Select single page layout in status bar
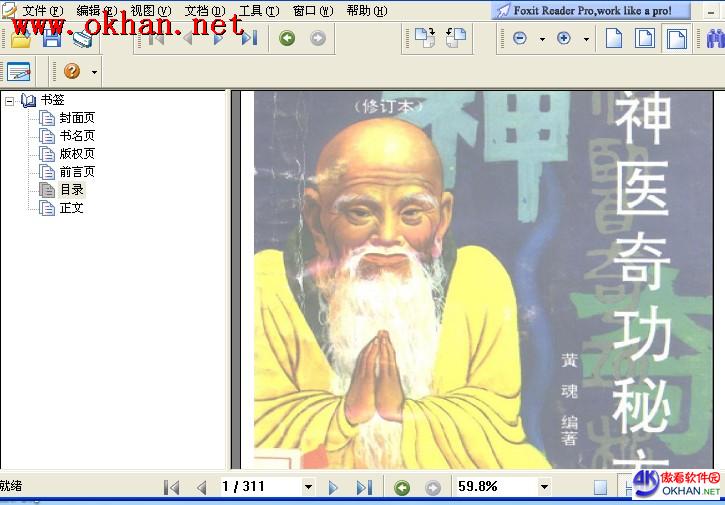The image size is (725, 505). (600, 487)
